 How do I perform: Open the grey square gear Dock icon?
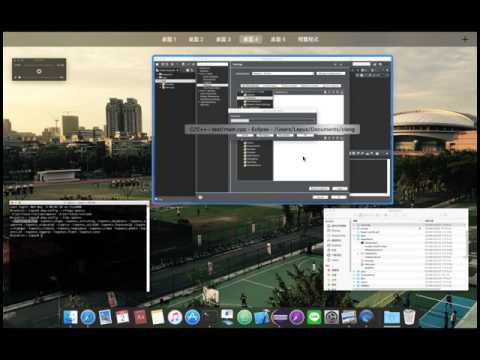tap(331, 317)
